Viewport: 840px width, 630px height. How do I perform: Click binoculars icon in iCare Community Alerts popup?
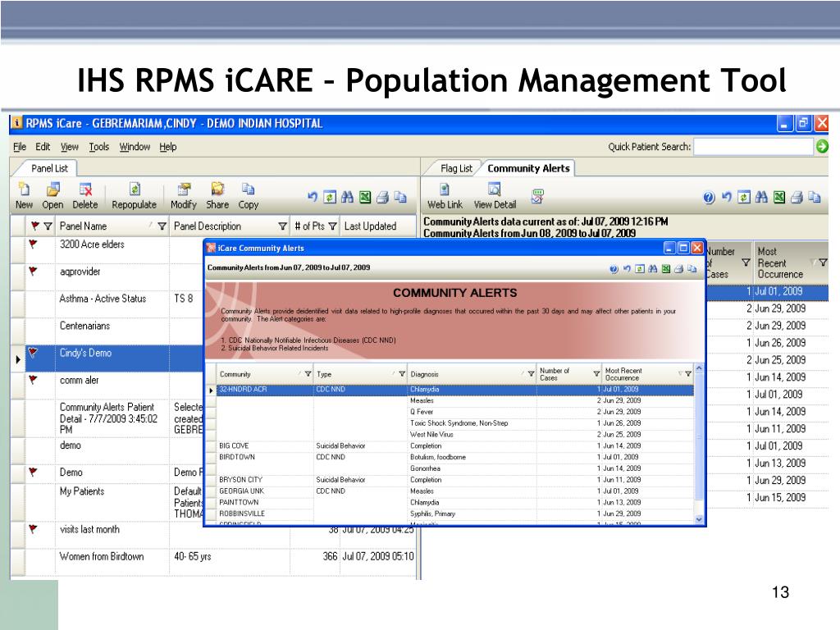(652, 269)
